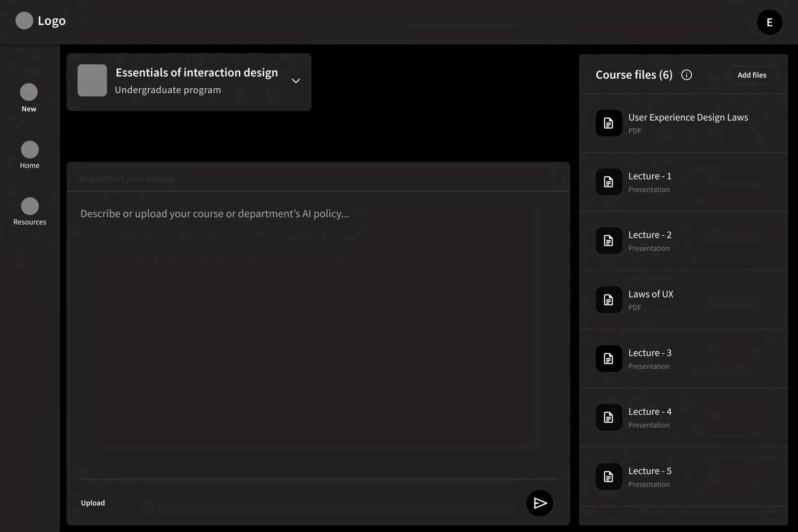This screenshot has height=532, width=798.
Task: Open the Course files info icon
Action: 686,75
